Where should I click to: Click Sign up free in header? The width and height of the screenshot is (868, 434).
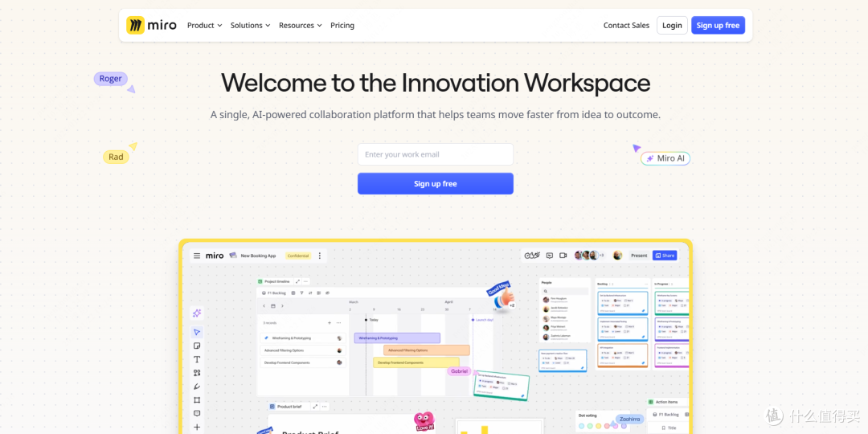[718, 26]
